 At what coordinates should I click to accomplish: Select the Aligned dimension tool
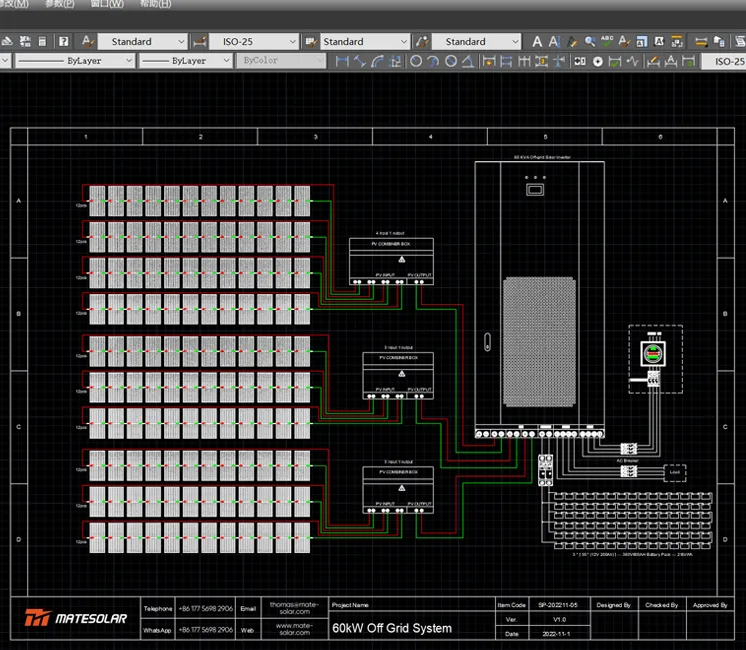361,61
